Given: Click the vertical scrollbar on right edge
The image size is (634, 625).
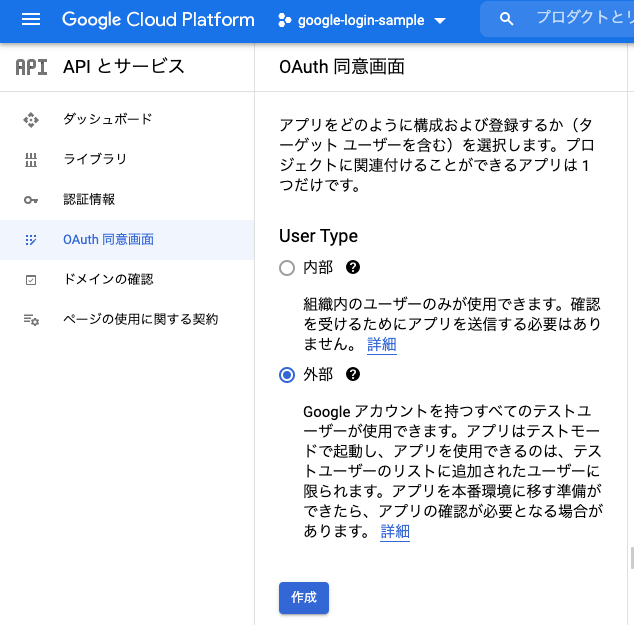Looking at the screenshot, I should (x=632, y=558).
